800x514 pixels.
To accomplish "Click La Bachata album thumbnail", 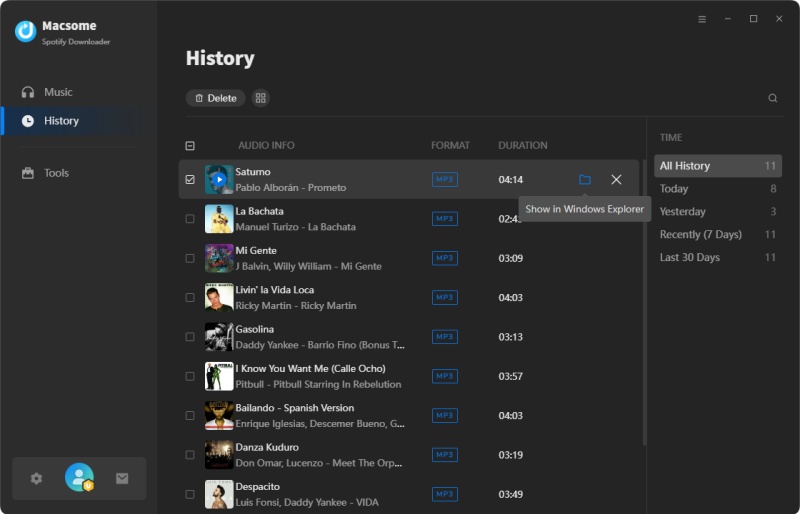I will click(x=219, y=219).
